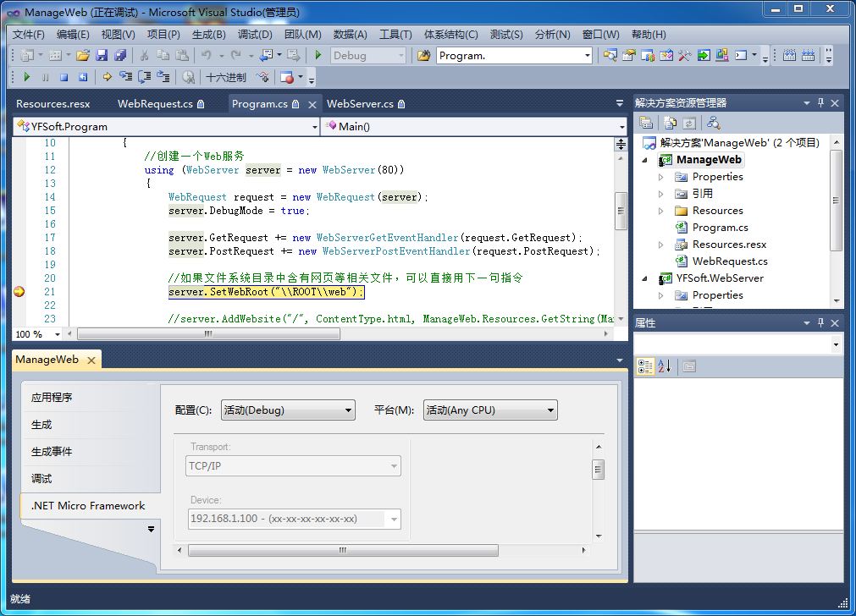Screen dimensions: 856x616
Task: Click the Continue debugging green arrow
Action: (27, 78)
